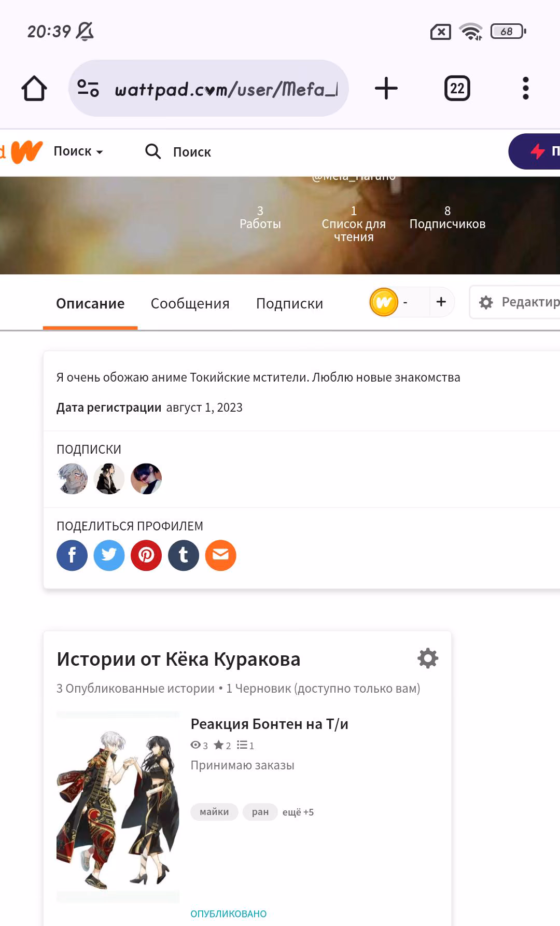Open a new browser tab with plus
This screenshot has height=926, width=560.
click(386, 88)
